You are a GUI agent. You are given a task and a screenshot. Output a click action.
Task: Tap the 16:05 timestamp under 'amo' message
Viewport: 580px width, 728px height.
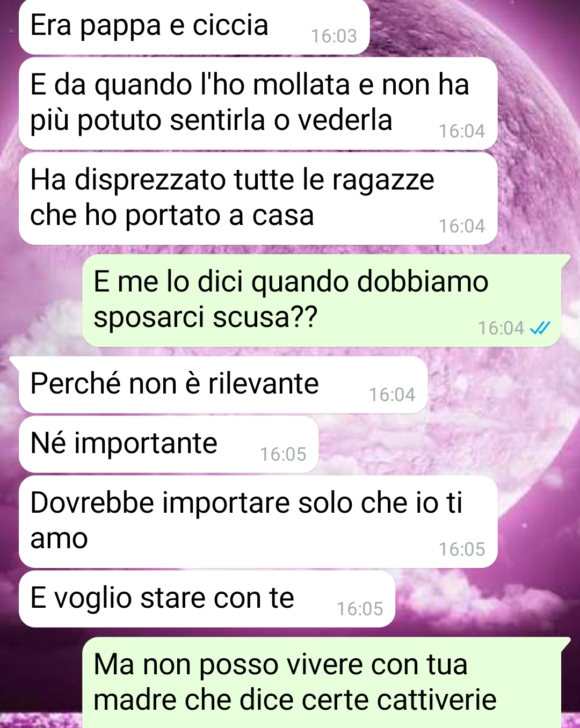(462, 549)
